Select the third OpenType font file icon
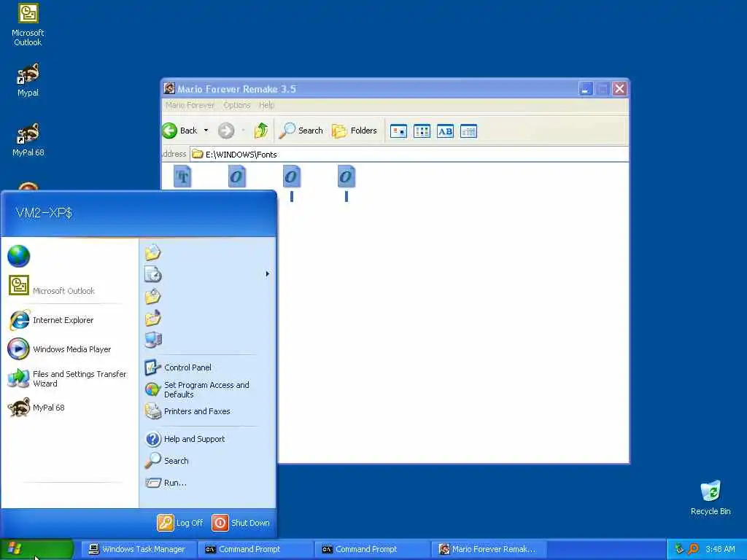The width and height of the screenshot is (747, 560). (347, 176)
